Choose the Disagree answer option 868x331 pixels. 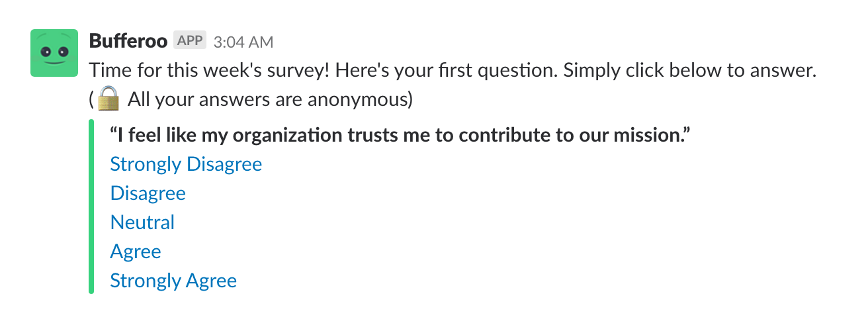click(148, 193)
